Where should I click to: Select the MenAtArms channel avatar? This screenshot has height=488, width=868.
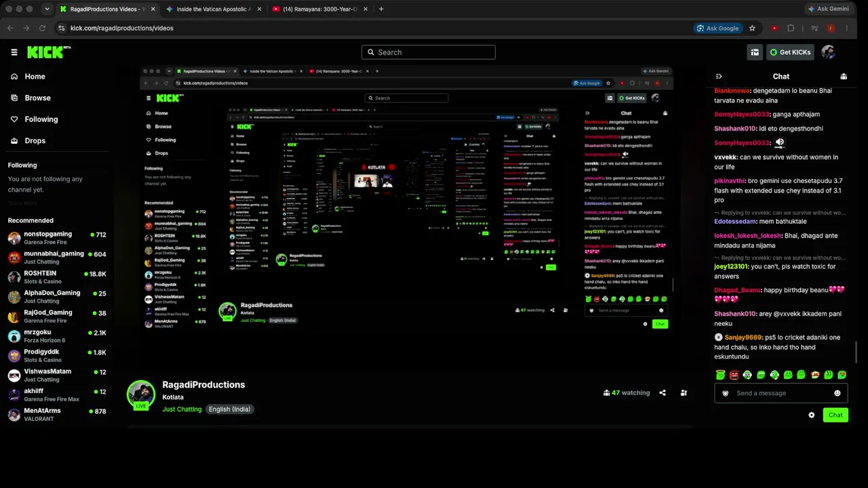tap(14, 415)
